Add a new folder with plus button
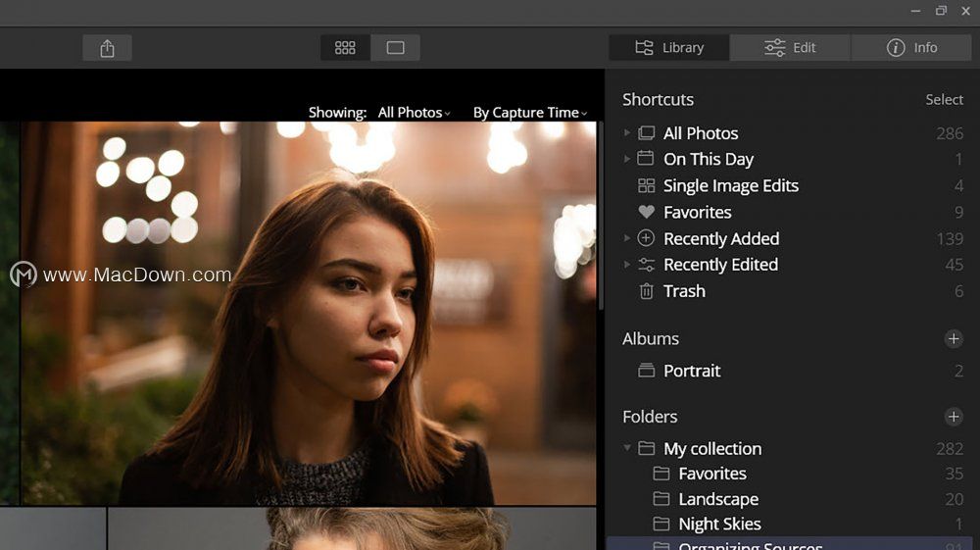 tap(954, 417)
